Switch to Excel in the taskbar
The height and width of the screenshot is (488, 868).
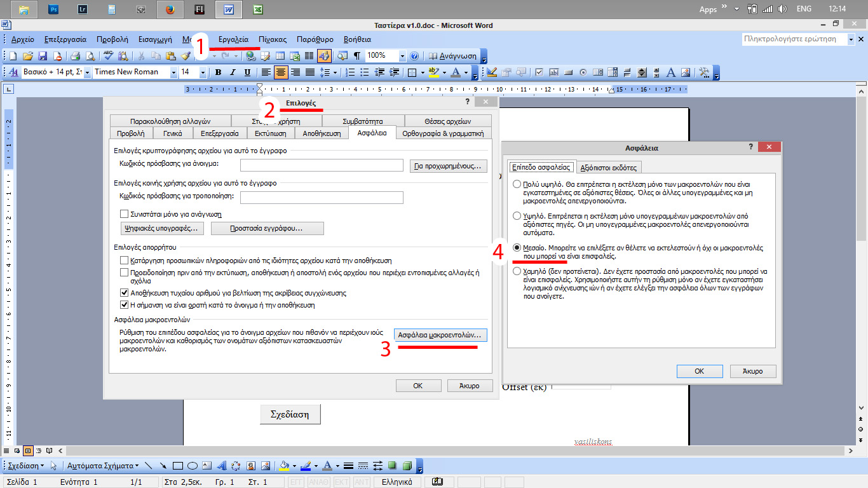pos(258,10)
